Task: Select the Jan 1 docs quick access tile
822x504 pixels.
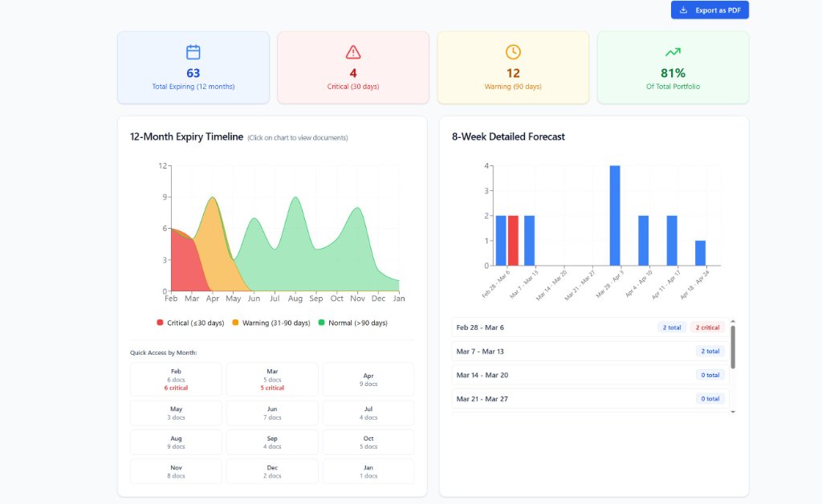Action: click(368, 472)
